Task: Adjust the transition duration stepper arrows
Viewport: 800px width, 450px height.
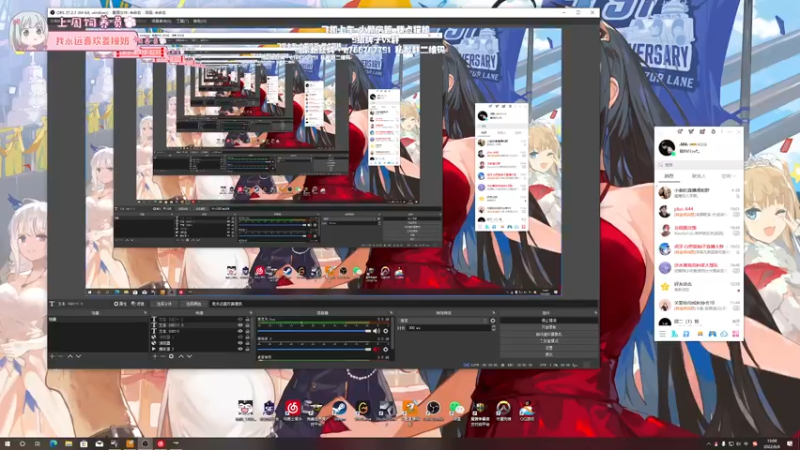Action: click(x=493, y=328)
